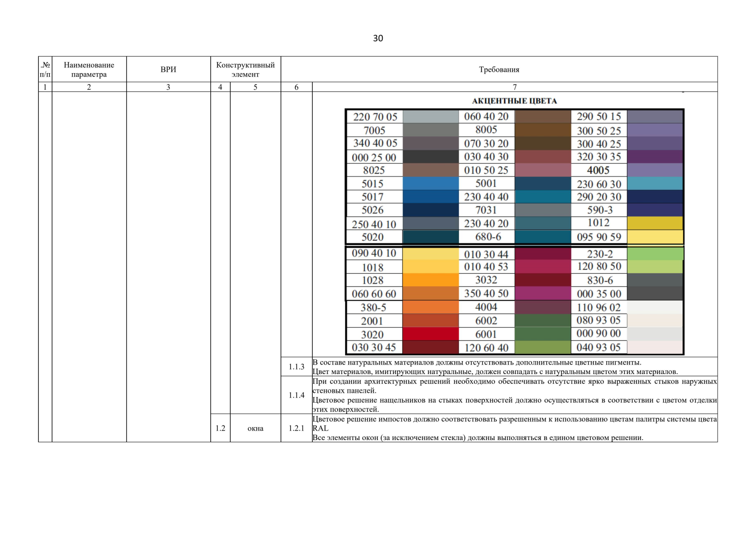This screenshot has height=535, width=756.
Task: Click the blue swatch beside code 5015
Action: tap(430, 184)
